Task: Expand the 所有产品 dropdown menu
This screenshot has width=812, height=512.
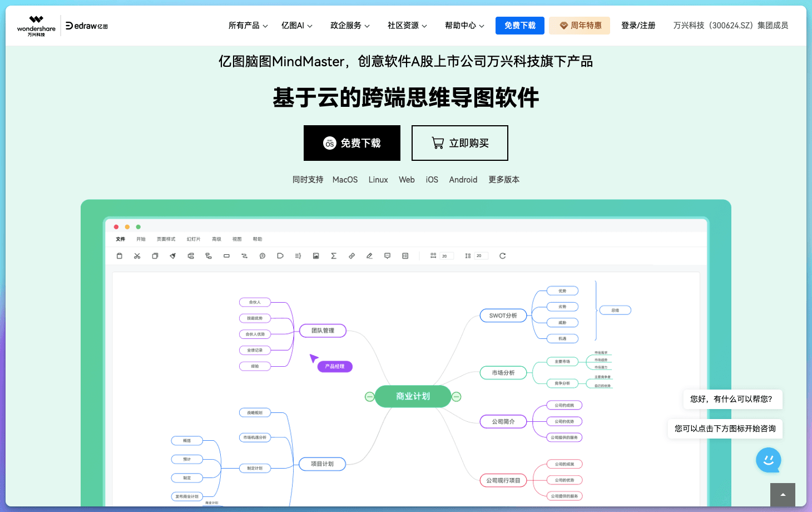Action: point(248,26)
